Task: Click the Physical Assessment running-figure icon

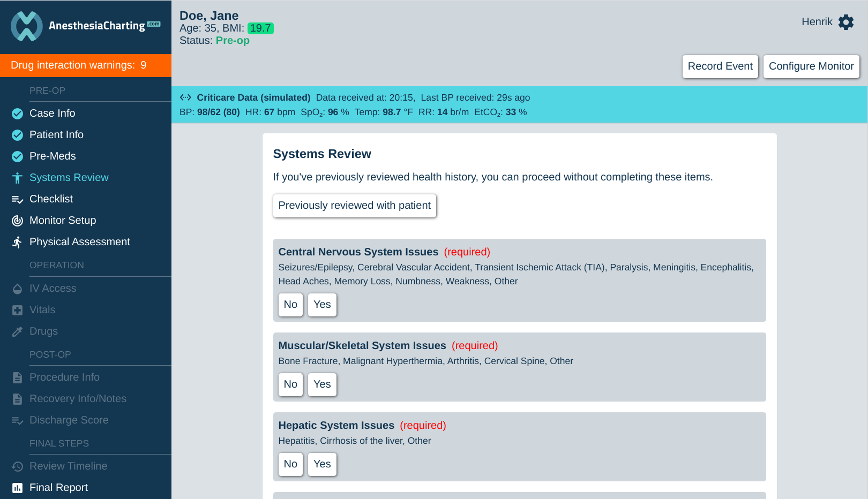Action: tap(18, 242)
